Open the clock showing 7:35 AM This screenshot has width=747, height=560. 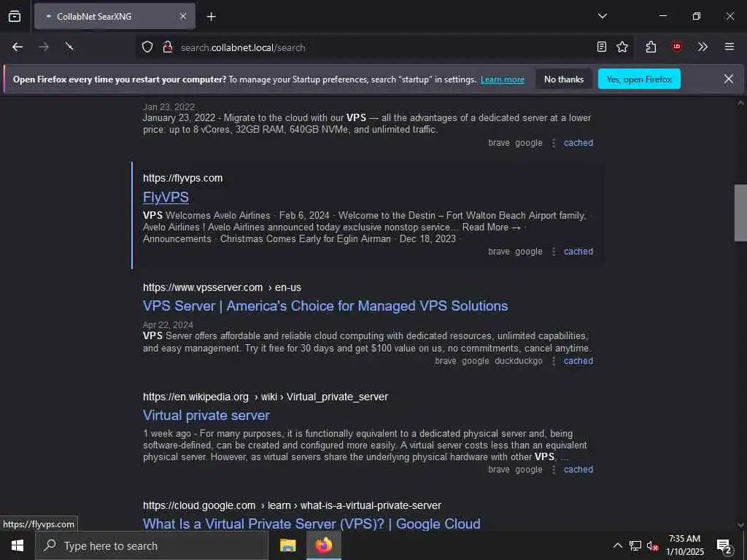click(x=684, y=545)
